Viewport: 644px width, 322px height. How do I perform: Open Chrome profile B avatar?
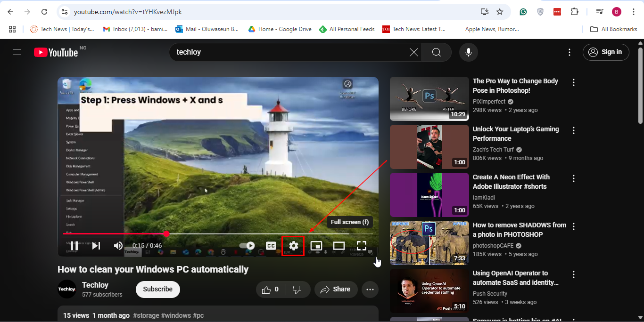(x=617, y=12)
